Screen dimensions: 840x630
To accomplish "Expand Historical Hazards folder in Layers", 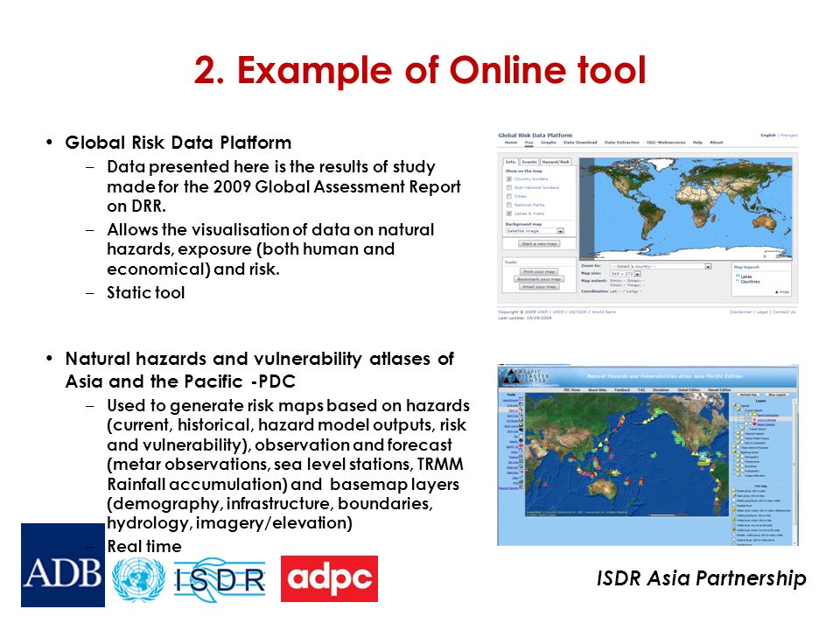I will 738,433.
